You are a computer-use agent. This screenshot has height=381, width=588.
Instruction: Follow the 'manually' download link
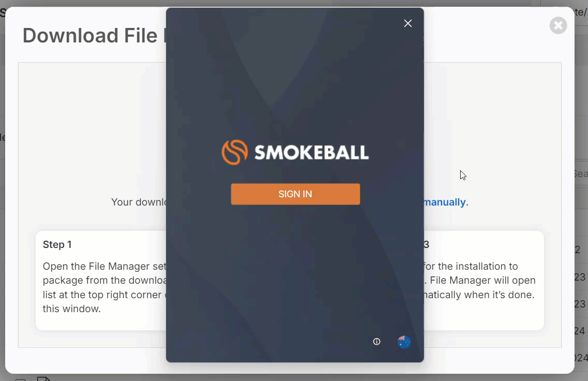click(445, 202)
